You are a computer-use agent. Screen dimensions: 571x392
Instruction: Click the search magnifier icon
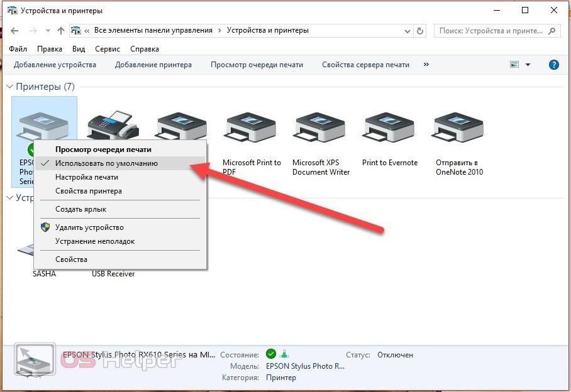pyautogui.click(x=552, y=31)
